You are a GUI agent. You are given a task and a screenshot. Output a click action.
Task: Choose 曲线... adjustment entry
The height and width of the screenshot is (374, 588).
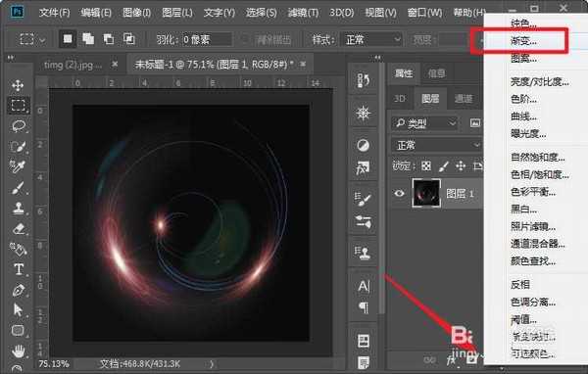pyautogui.click(x=524, y=117)
